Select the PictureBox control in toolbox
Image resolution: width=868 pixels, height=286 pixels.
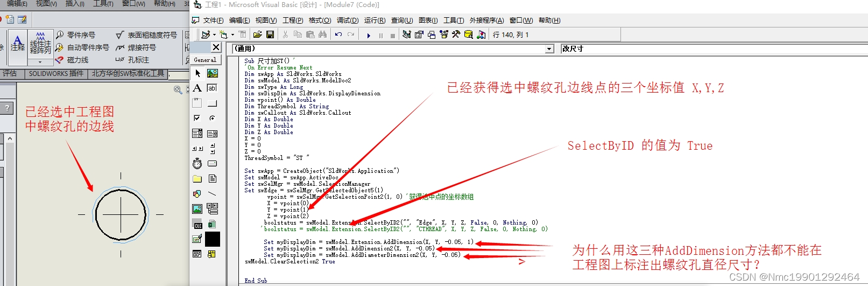tap(213, 73)
